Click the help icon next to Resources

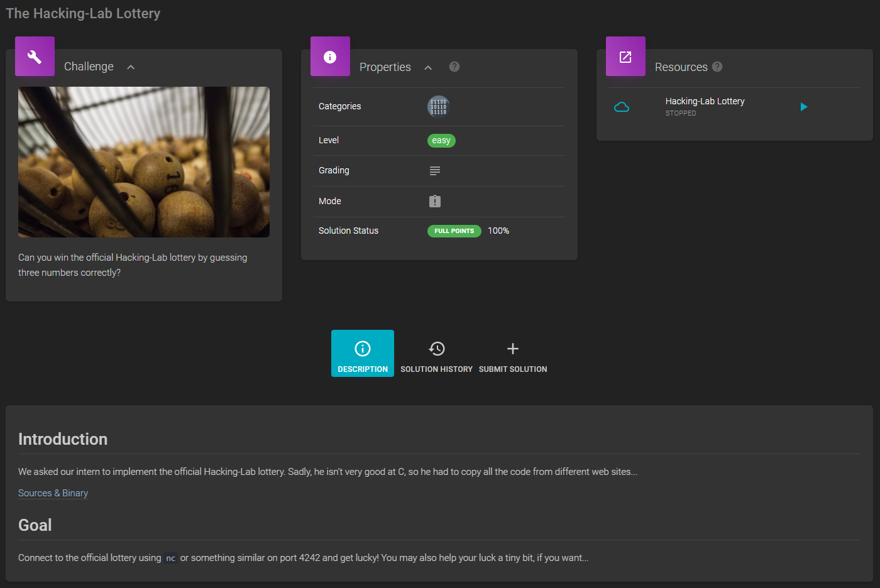click(x=717, y=67)
